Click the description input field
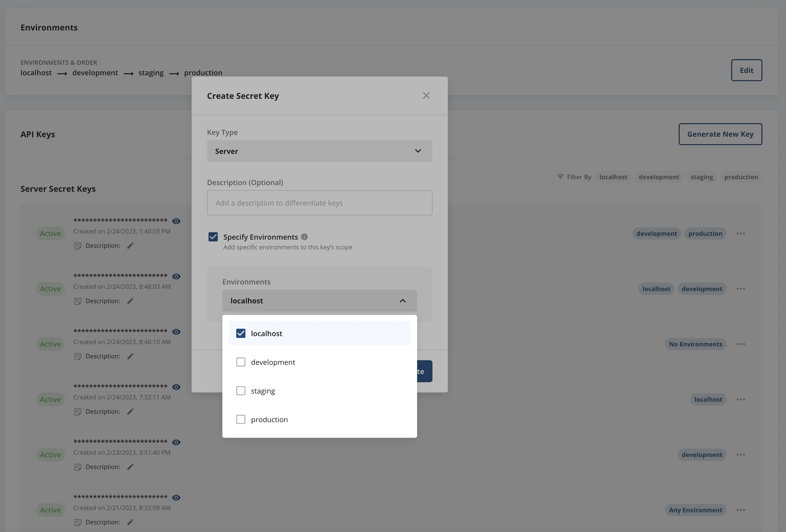786x532 pixels. 319,203
